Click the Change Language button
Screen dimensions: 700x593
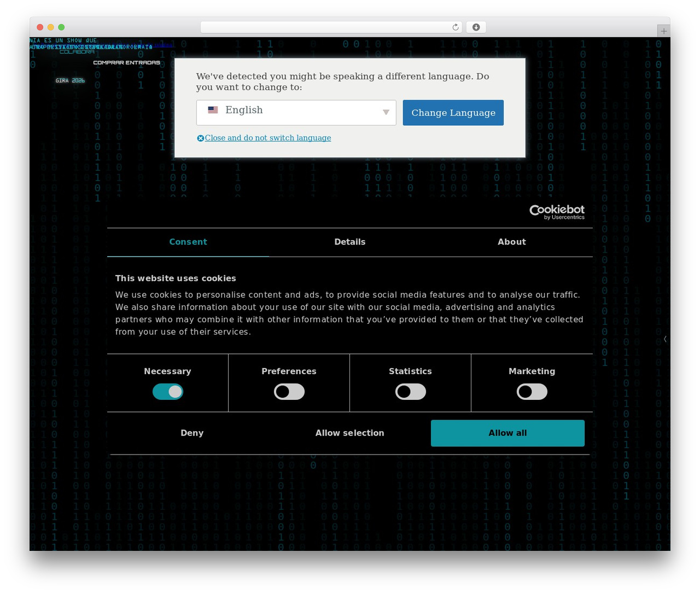click(453, 113)
